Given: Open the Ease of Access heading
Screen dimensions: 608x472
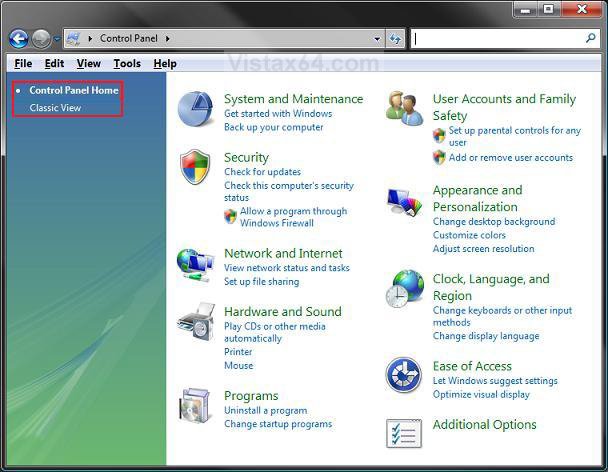Looking at the screenshot, I should point(472,366).
